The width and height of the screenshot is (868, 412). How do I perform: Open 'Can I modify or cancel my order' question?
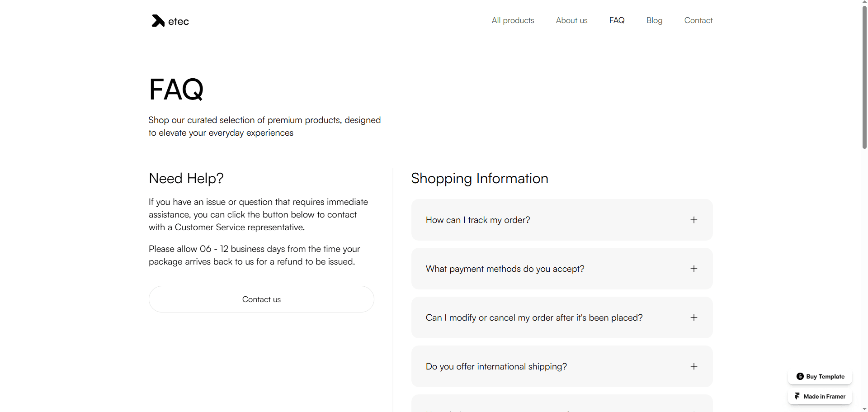562,317
